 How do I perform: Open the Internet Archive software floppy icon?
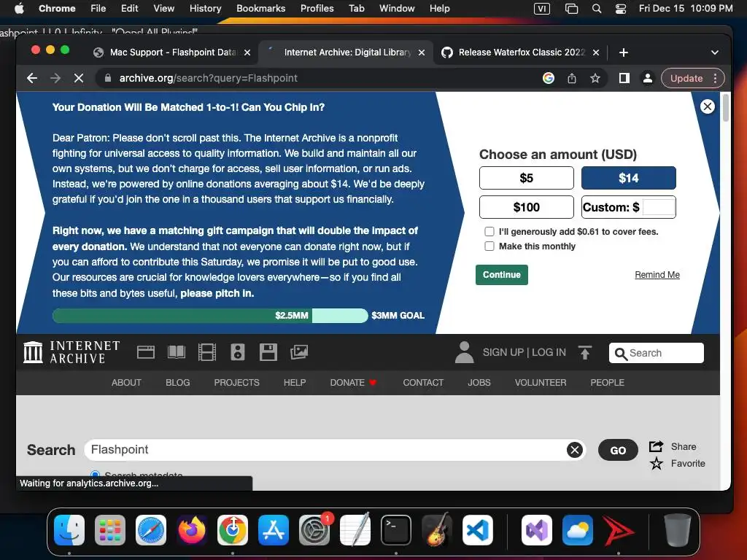(268, 352)
